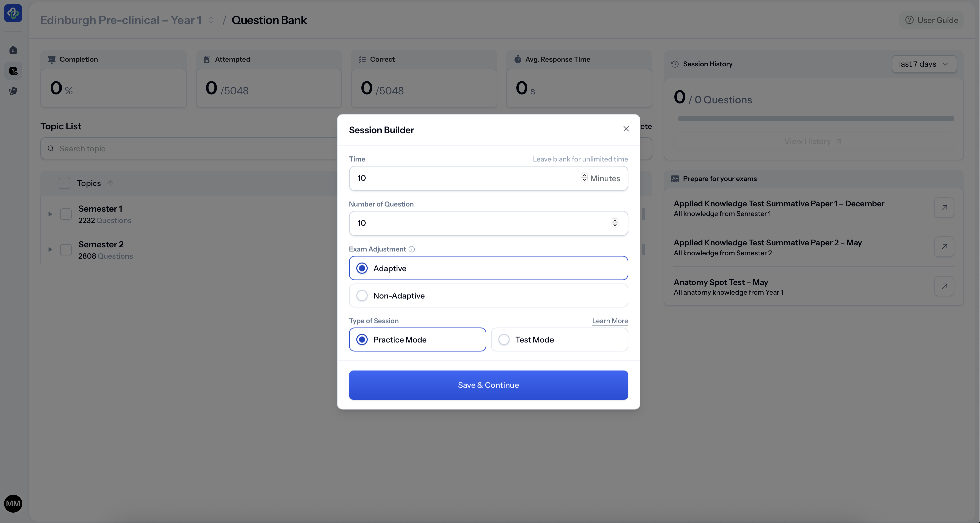The width and height of the screenshot is (980, 523).
Task: Click Save & Continue button
Action: pos(488,385)
